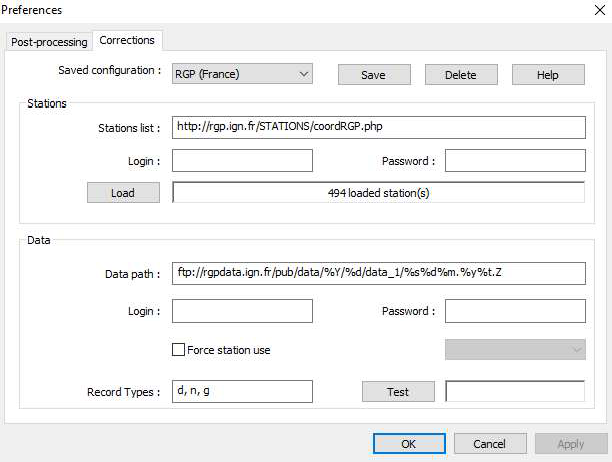
Task: Focus the Stations Password field
Action: click(x=515, y=160)
